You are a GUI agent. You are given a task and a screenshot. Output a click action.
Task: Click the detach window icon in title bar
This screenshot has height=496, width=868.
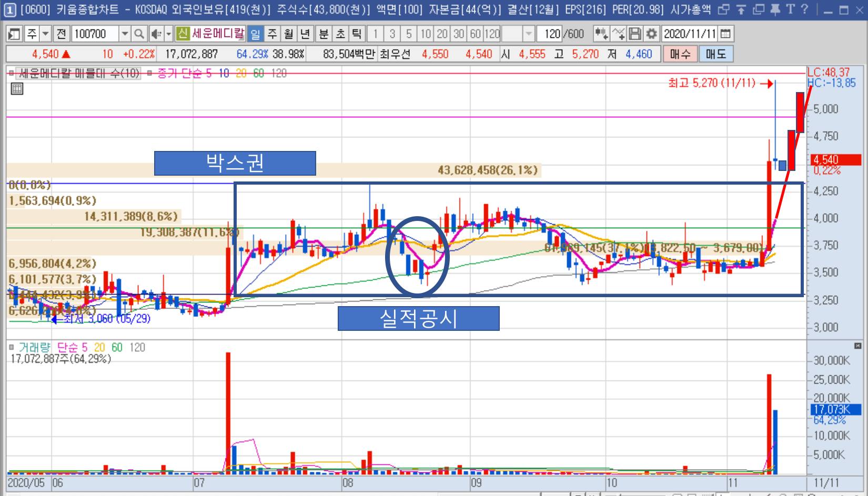click(x=723, y=9)
